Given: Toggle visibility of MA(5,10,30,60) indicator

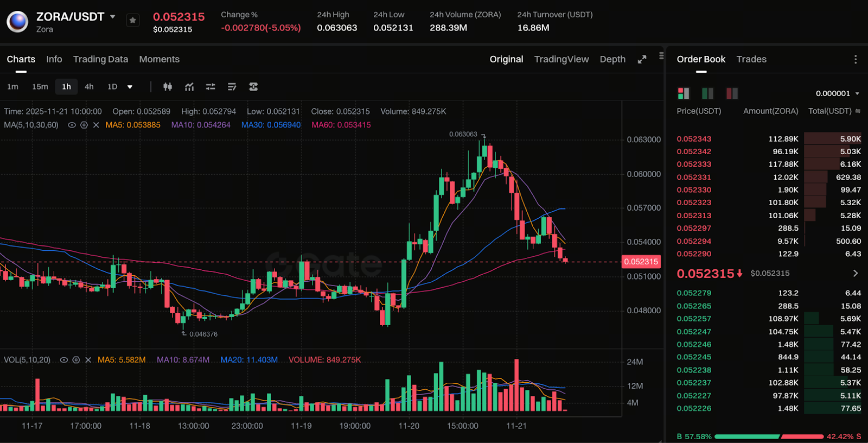Looking at the screenshot, I should click(71, 125).
